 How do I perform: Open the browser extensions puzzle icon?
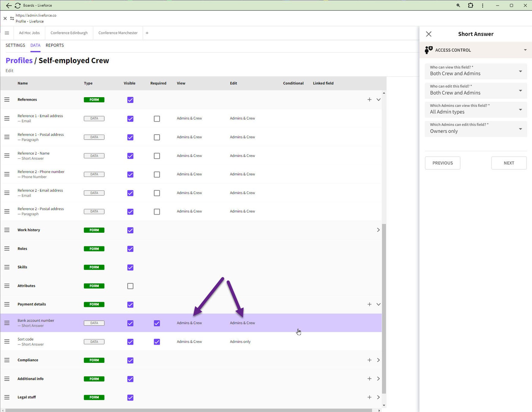pyautogui.click(x=470, y=5)
